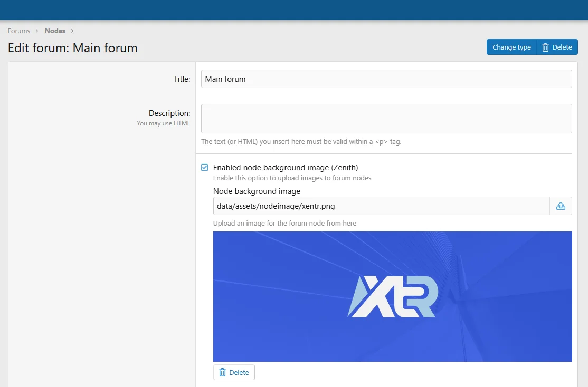The image size is (588, 387).
Task: Click the node background image path field
Action: (382, 206)
